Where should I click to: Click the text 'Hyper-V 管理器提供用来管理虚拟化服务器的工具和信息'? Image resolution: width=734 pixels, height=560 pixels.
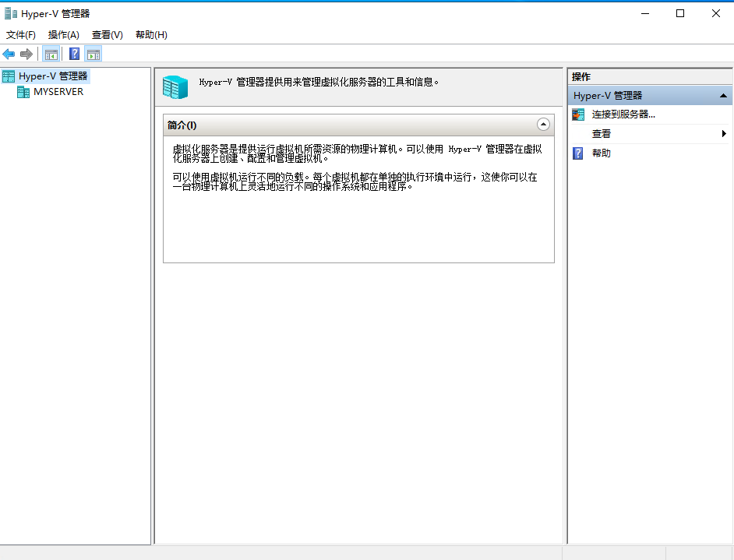[x=319, y=83]
